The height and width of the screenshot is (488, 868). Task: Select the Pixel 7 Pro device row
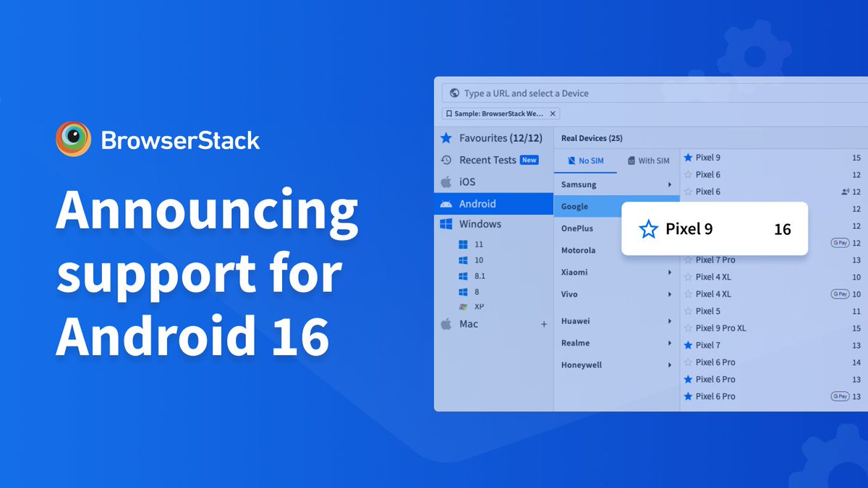click(x=773, y=260)
